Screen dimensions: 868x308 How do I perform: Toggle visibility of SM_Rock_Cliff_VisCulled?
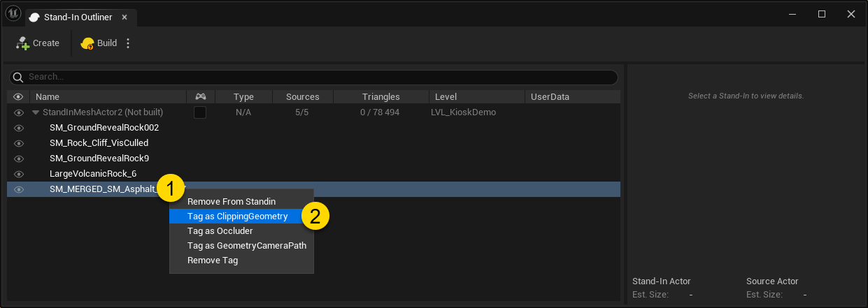[19, 143]
